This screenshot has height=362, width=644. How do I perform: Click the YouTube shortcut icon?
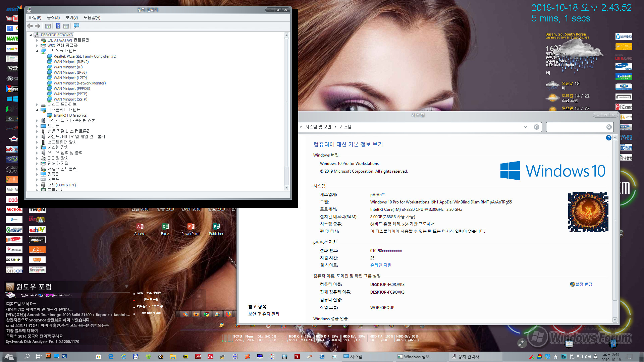(x=12, y=18)
